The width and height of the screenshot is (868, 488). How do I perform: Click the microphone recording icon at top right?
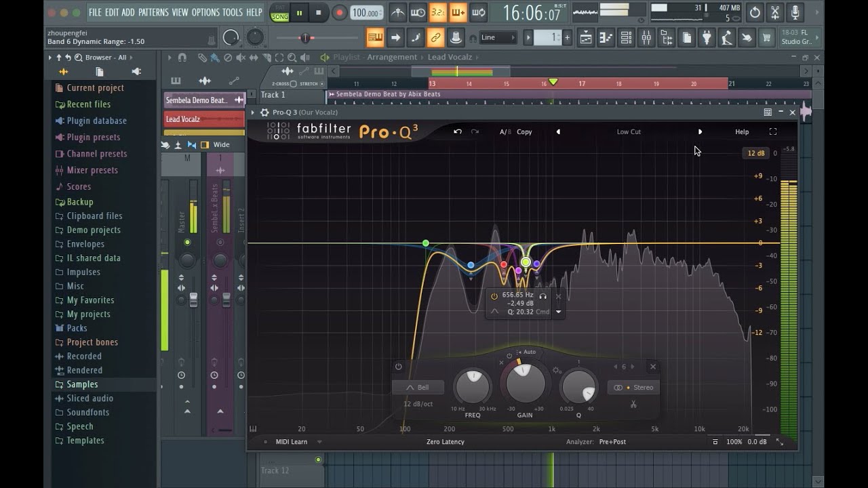point(796,12)
